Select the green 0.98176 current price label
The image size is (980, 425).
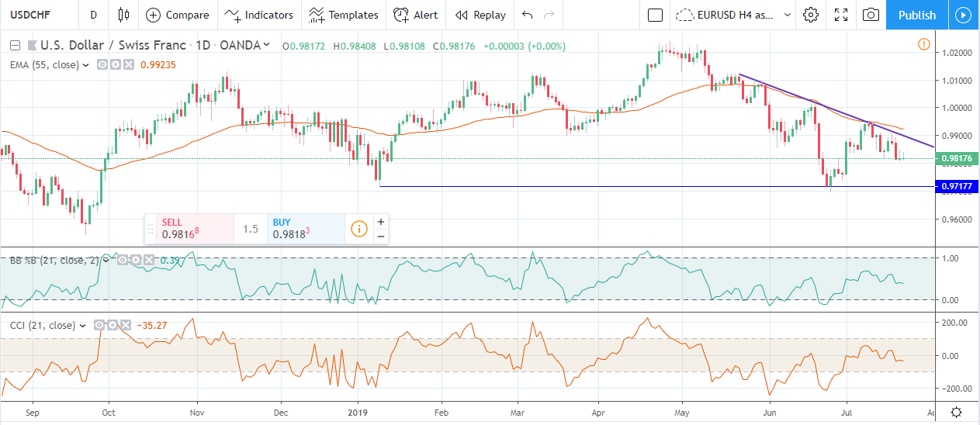[x=957, y=159]
